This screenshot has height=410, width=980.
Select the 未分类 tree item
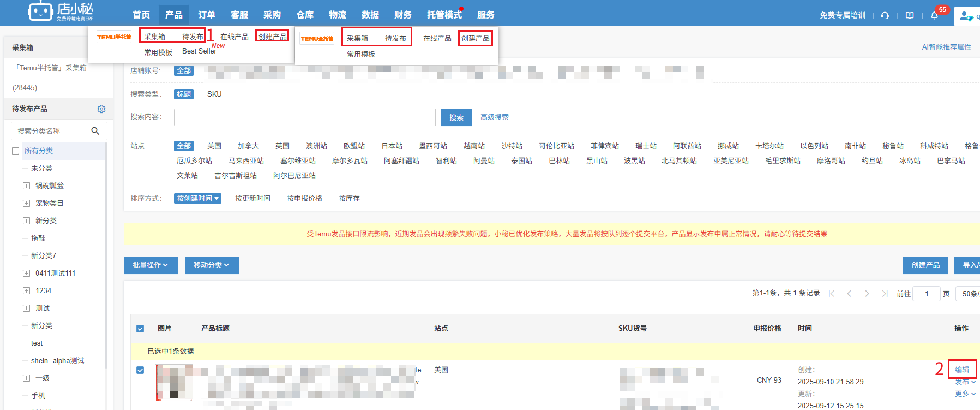click(41, 168)
